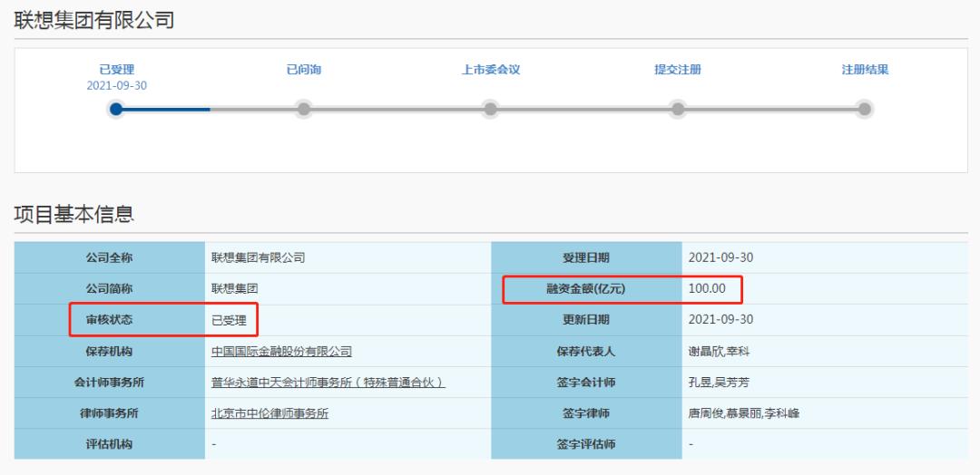Click the 保荐代表人 label cell
This screenshot has width=980, height=475.
click(x=586, y=352)
